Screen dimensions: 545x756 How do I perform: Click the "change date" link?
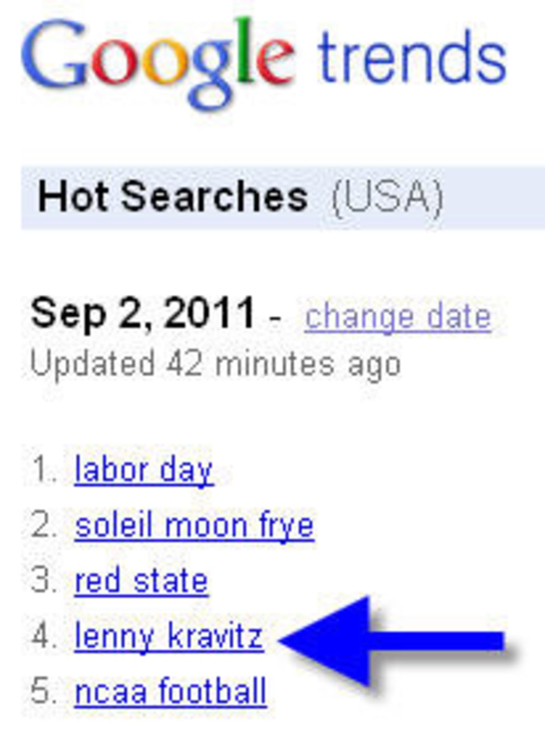tap(398, 317)
